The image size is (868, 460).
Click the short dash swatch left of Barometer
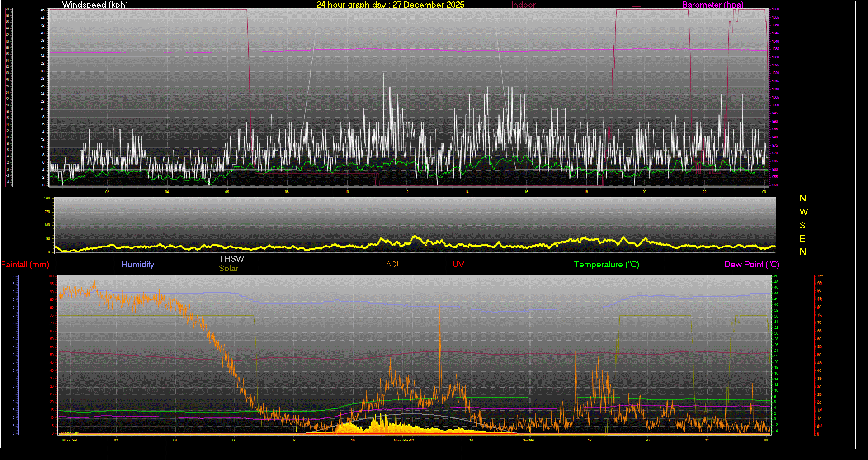pyautogui.click(x=637, y=6)
